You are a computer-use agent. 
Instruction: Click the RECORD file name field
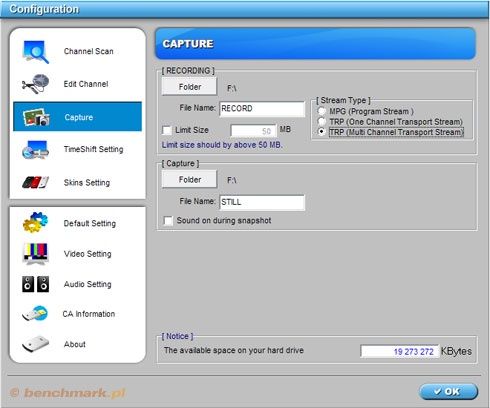click(x=262, y=109)
